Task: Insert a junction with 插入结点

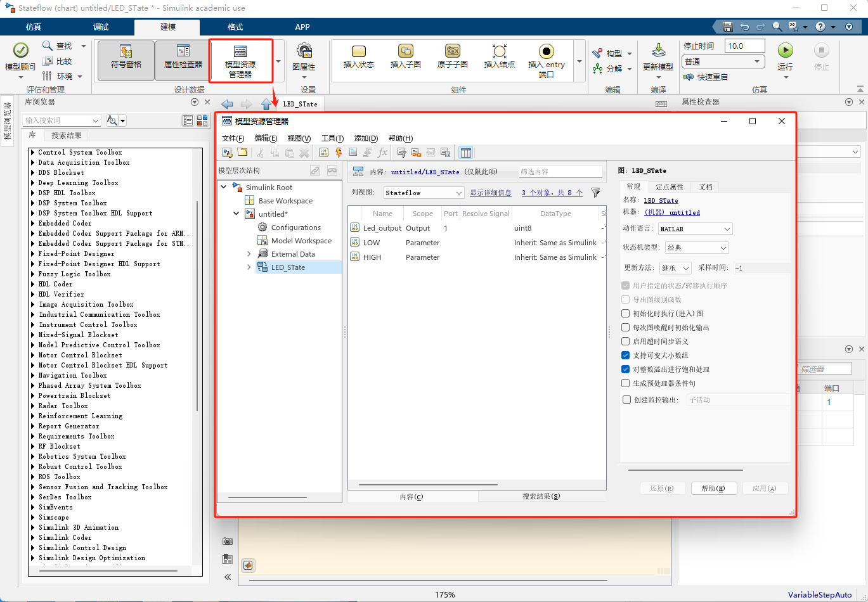Action: [x=500, y=56]
